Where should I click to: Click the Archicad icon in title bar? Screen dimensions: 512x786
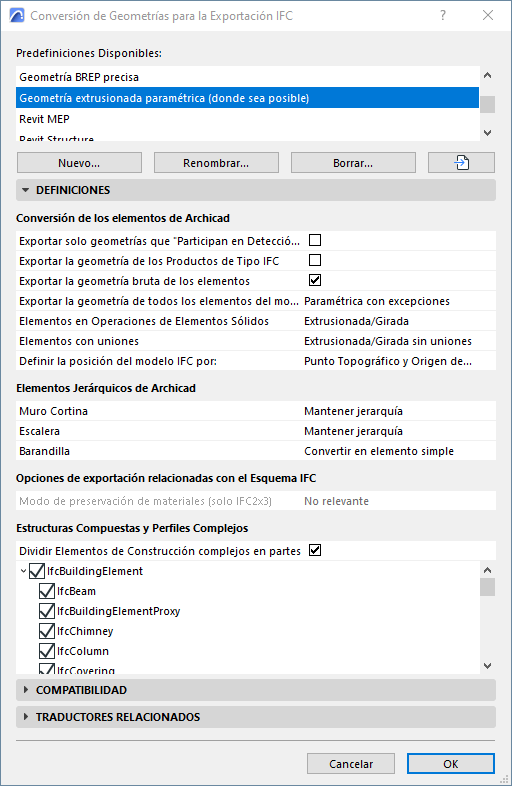pos(17,16)
